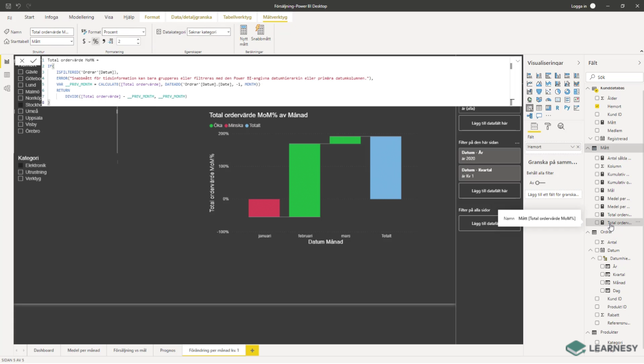Select Python visual
Image resolution: width=644 pixels, height=364 pixels.
(567, 108)
